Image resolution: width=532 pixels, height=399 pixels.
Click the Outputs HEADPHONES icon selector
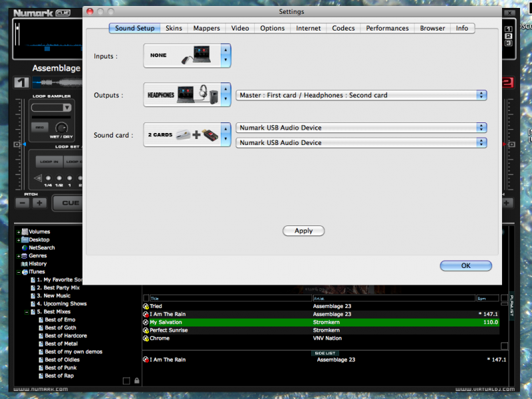[187, 95]
